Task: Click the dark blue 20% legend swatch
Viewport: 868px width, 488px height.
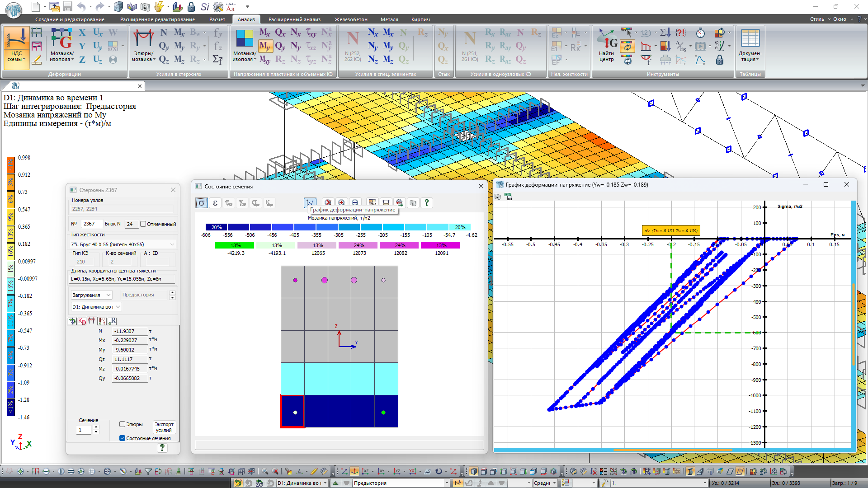Action: point(216,227)
